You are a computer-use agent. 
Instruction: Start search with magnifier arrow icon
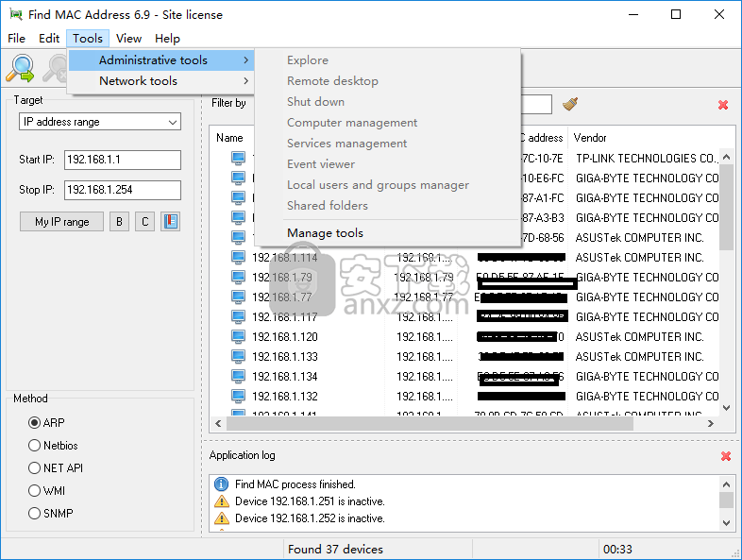tap(20, 68)
